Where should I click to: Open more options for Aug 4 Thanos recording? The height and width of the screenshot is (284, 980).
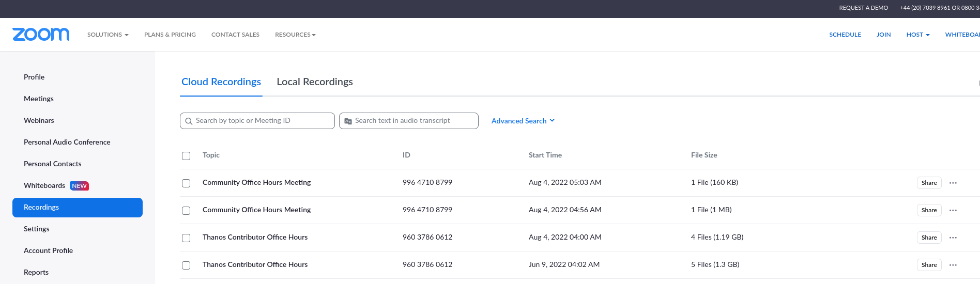tap(953, 238)
